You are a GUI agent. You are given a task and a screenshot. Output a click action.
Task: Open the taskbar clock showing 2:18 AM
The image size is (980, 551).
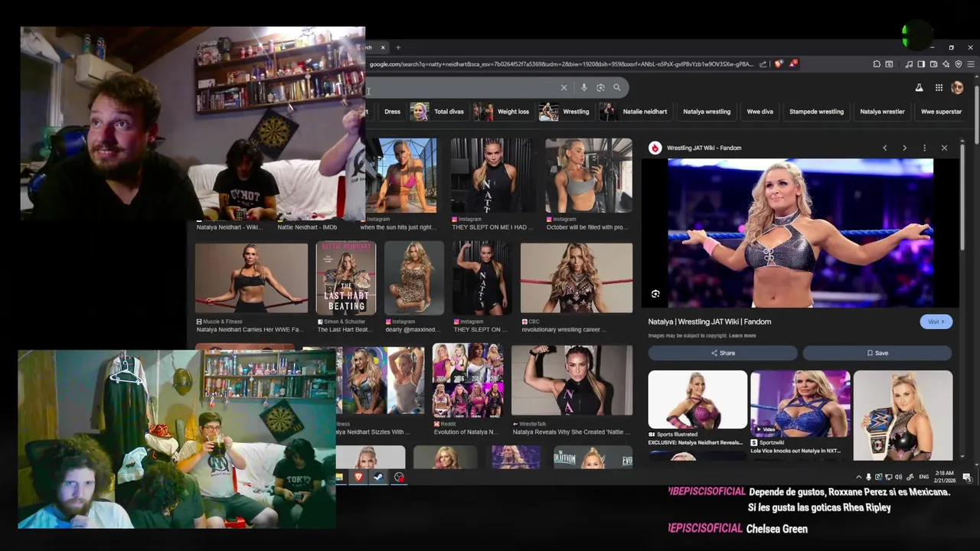pyautogui.click(x=946, y=477)
